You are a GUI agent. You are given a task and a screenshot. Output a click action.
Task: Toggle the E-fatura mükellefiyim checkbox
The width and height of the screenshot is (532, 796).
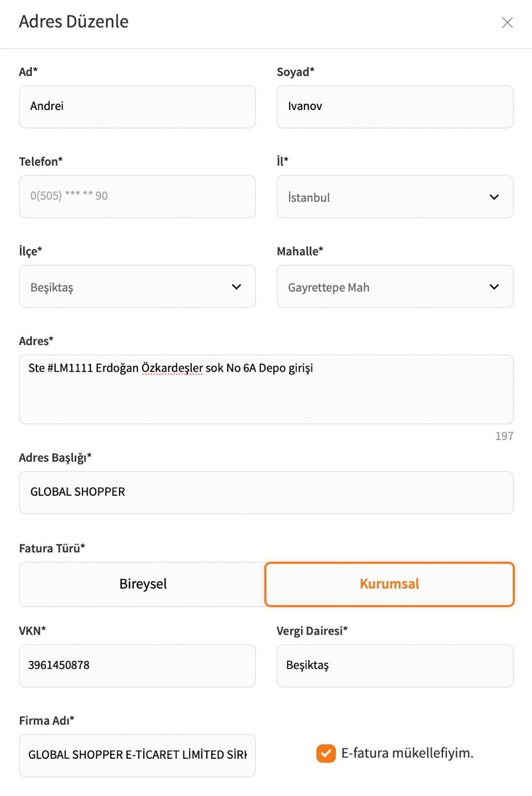(x=325, y=753)
